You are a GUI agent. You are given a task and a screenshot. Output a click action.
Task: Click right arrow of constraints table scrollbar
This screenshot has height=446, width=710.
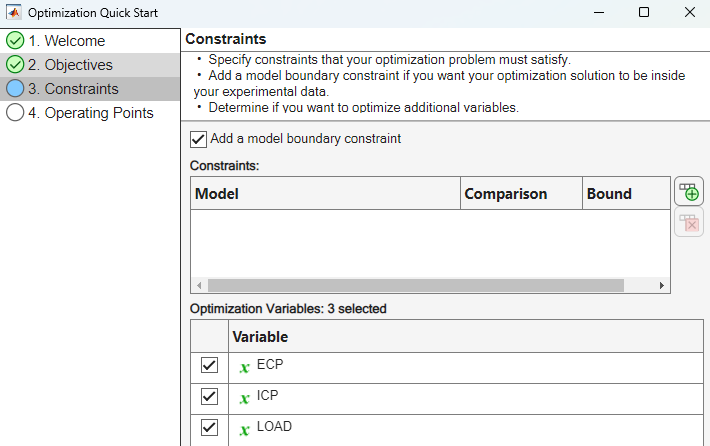[x=662, y=285]
